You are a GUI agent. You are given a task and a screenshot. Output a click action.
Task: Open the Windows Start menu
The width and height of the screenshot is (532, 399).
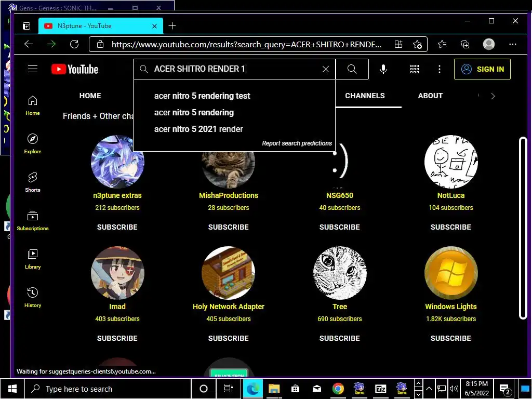(x=12, y=389)
